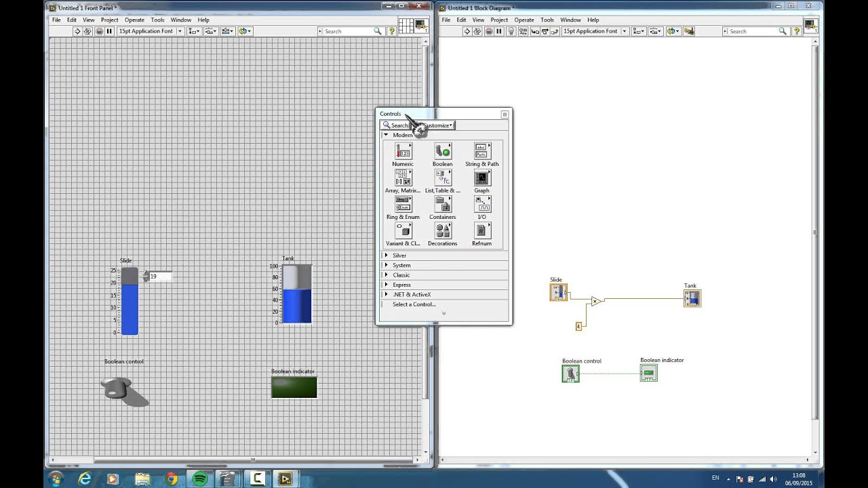Collapse the Modern palette category
Image resolution: width=868 pixels, height=488 pixels.
coord(386,135)
